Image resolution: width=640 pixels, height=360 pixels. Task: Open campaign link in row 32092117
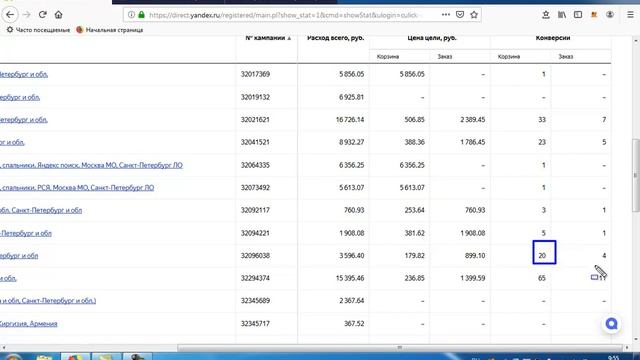click(41, 210)
